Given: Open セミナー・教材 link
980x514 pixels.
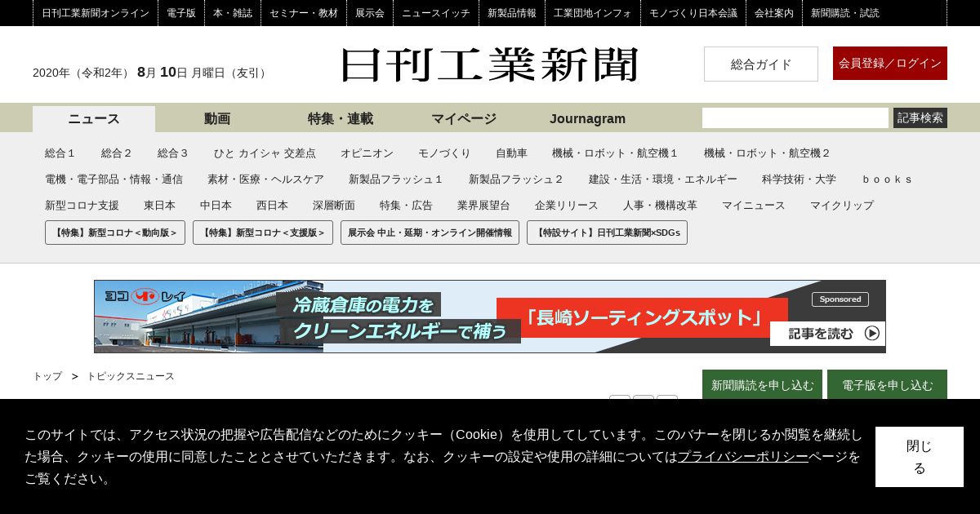Looking at the screenshot, I should click(304, 13).
